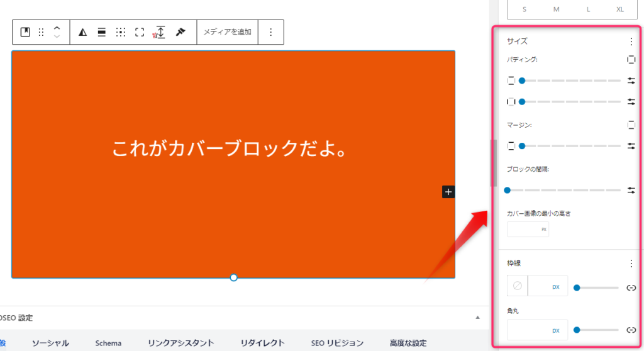
Task: Click the brush-shaped style tool in toolbar
Action: [180, 32]
